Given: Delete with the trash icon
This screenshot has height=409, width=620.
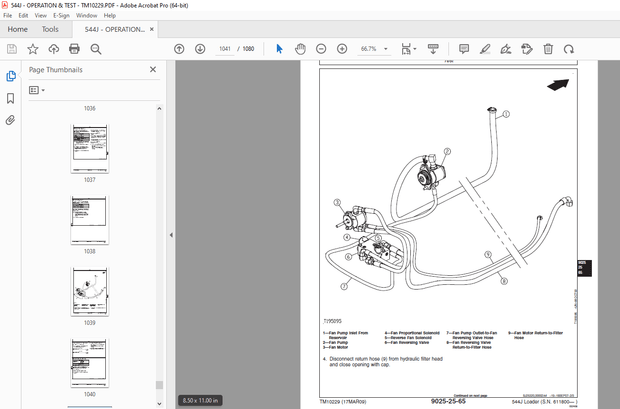Looking at the screenshot, I should (548, 49).
